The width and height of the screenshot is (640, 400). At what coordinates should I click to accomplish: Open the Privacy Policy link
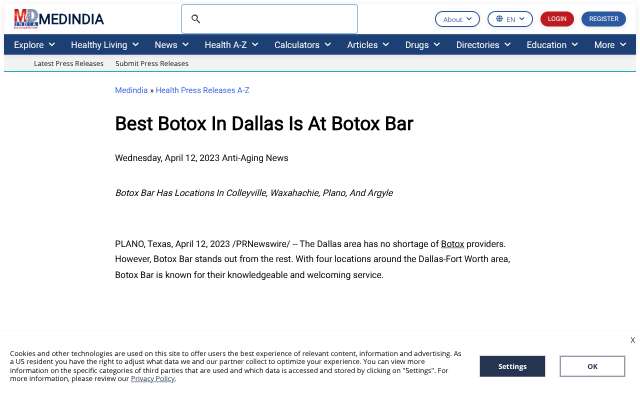153,379
